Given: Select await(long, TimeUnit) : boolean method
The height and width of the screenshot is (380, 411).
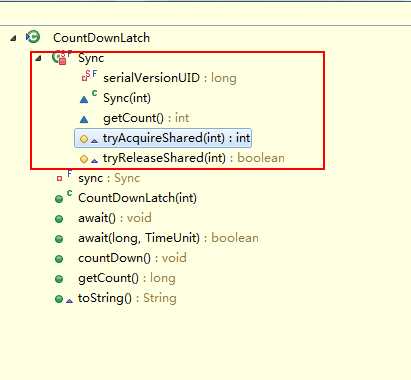Looking at the screenshot, I should [168, 238].
